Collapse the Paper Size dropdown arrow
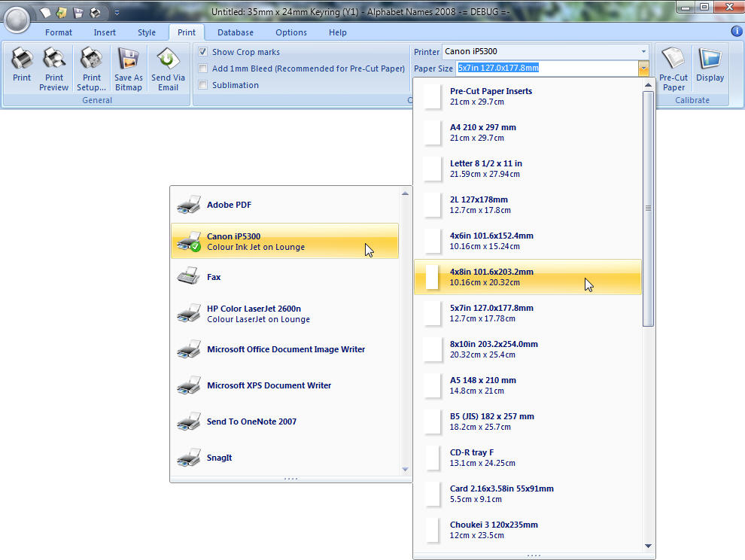The height and width of the screenshot is (560, 745). (643, 68)
